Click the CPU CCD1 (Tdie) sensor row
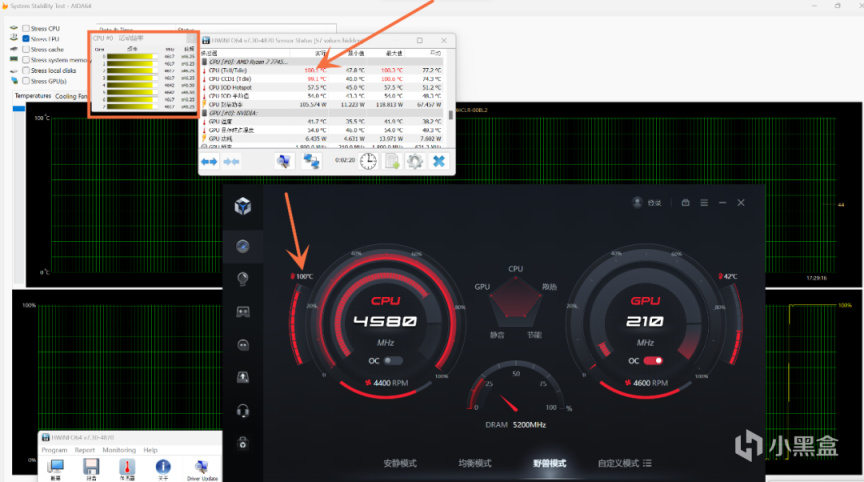The height and width of the screenshot is (482, 864). 324,79
